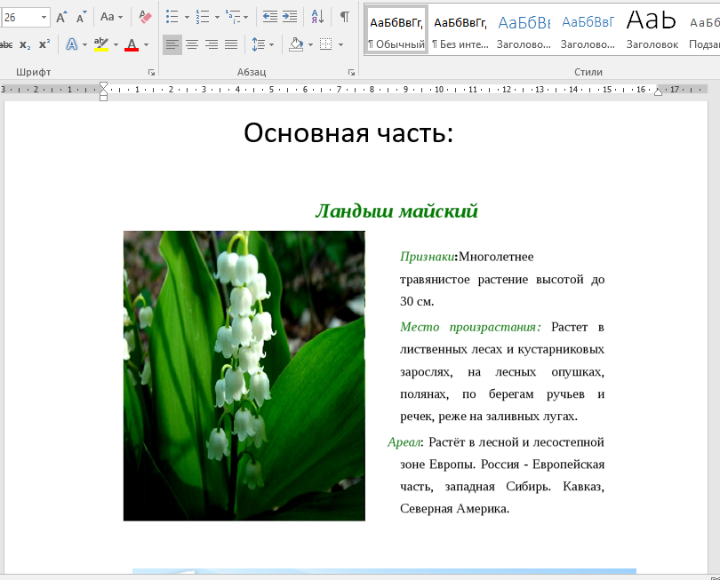Open borders dropdown arrow
The width and height of the screenshot is (728, 580).
click(x=340, y=44)
